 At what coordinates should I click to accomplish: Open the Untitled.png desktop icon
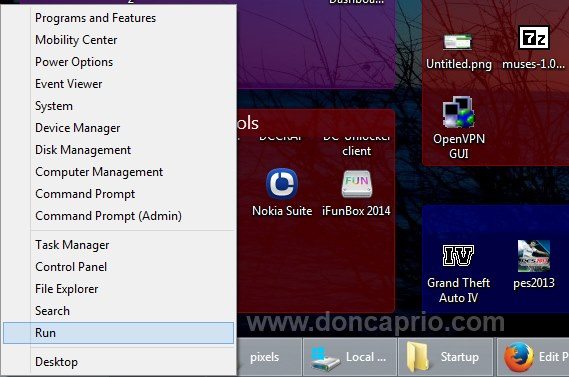[459, 51]
